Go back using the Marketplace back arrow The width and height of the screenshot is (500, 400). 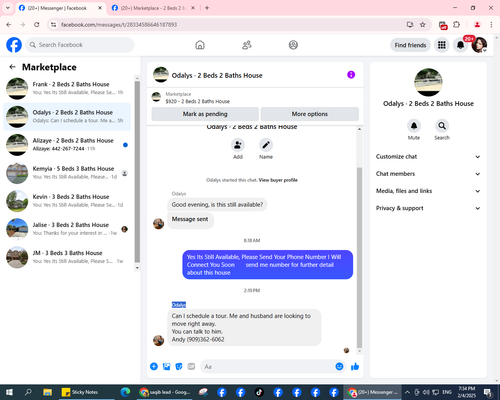coord(12,67)
